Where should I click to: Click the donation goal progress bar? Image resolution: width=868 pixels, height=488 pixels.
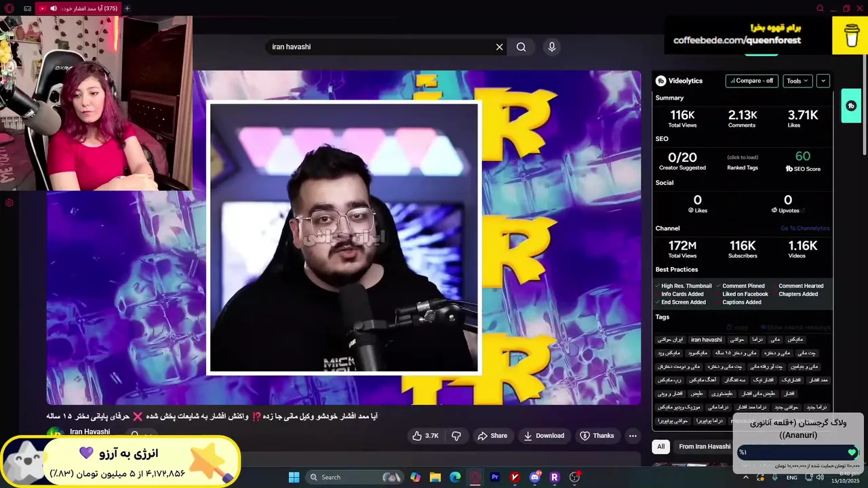pyautogui.click(x=797, y=452)
